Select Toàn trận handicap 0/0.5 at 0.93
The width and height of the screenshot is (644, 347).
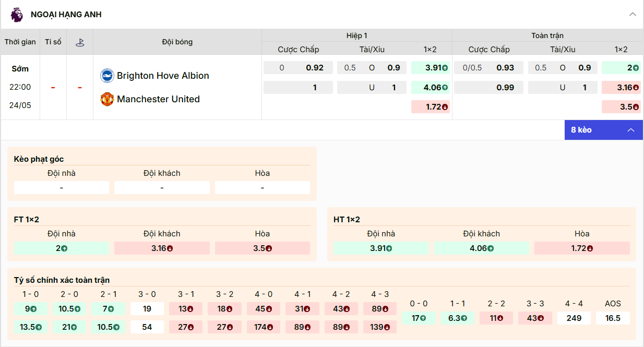pyautogui.click(x=488, y=68)
